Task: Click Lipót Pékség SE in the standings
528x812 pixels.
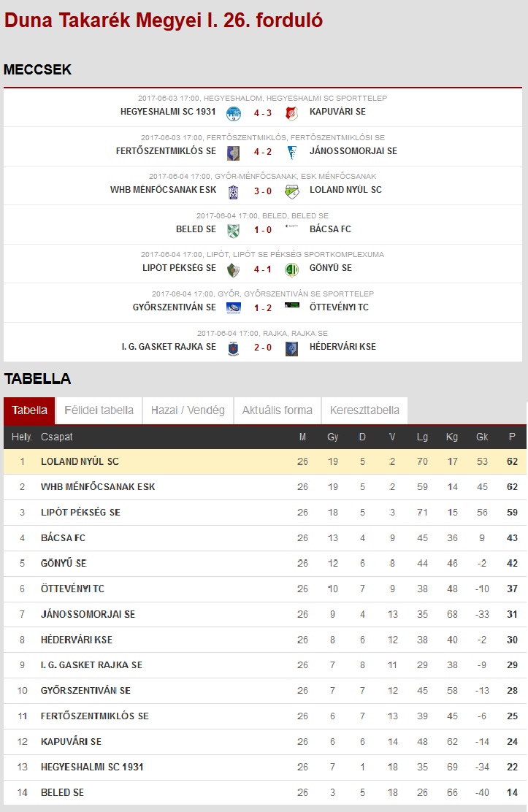Action: [81, 512]
